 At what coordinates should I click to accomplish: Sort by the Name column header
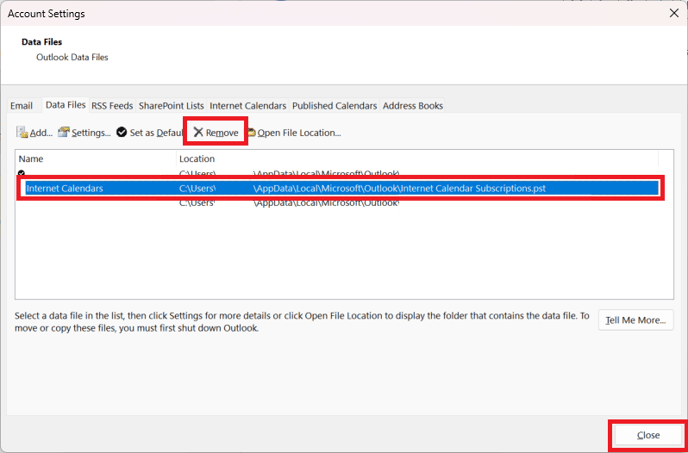click(x=96, y=158)
